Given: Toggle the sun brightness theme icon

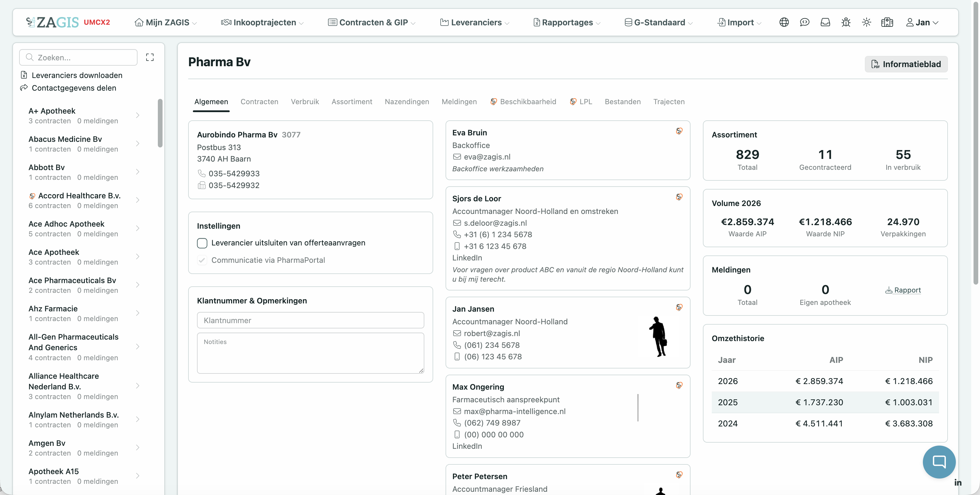Looking at the screenshot, I should coord(866,22).
